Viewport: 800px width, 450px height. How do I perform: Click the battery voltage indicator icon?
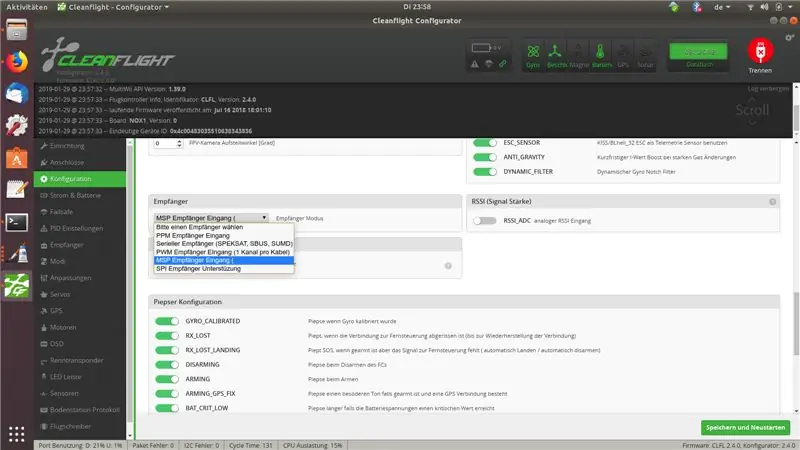481,47
